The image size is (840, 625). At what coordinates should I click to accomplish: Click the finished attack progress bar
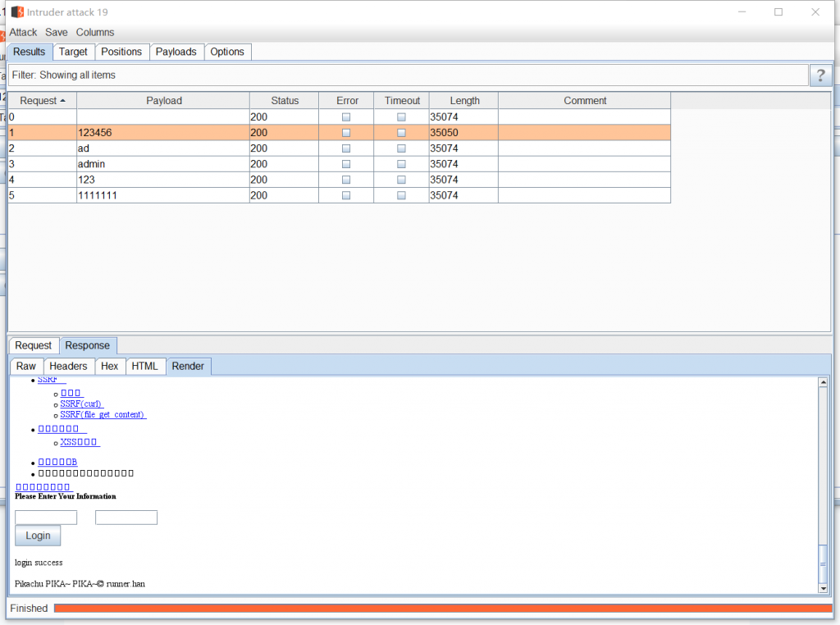point(443,609)
